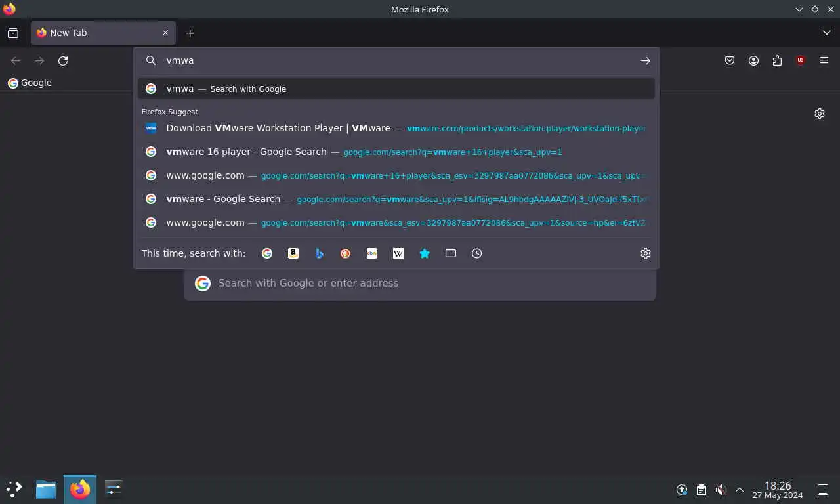Search this time with Amazon icon
The image size is (840, 504).
pos(293,253)
